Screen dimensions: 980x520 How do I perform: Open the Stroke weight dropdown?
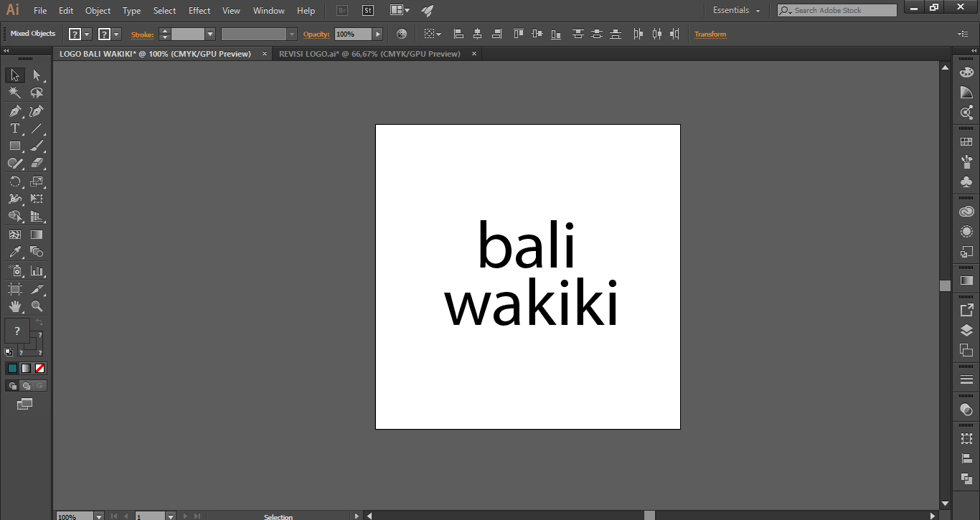(210, 34)
